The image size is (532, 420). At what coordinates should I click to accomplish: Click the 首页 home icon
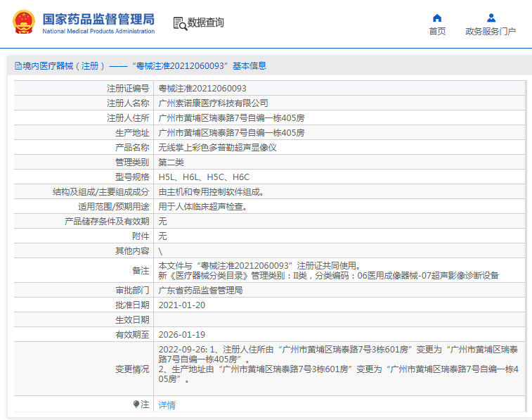point(437,18)
